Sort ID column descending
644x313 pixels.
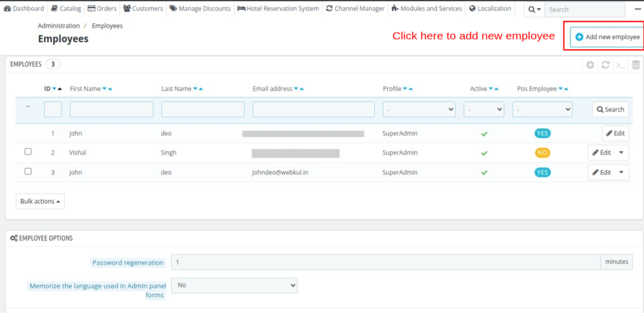point(54,89)
